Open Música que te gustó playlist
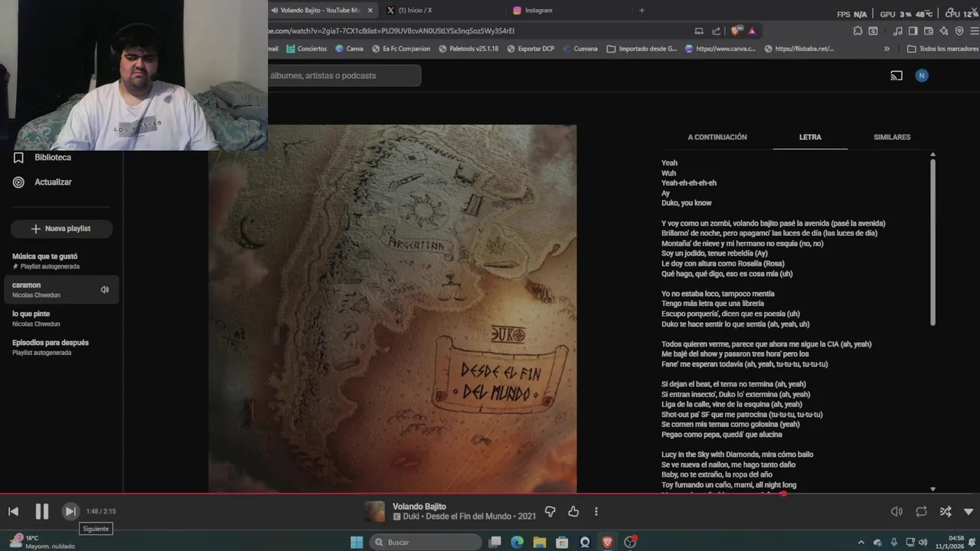Screen dimensions: 980x551 (61, 261)
